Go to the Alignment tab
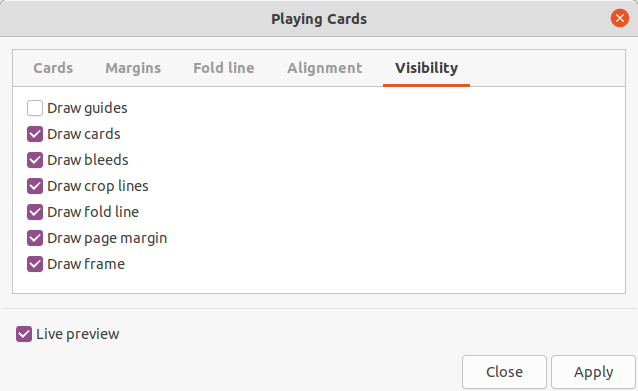 [325, 68]
